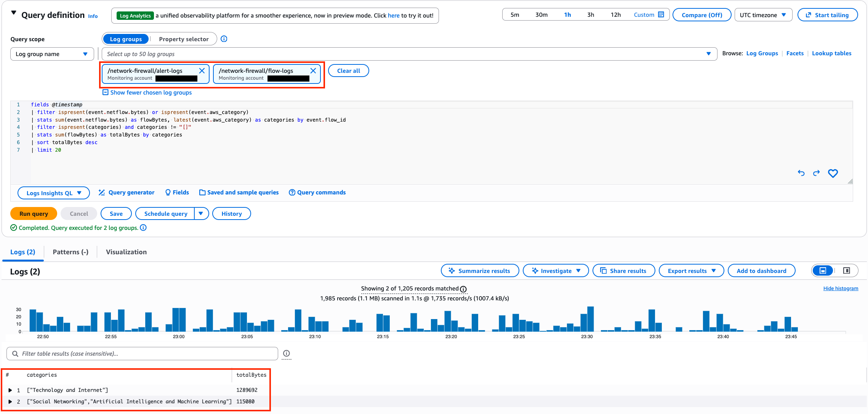Select bottom panel layout view icon
Image resolution: width=868 pixels, height=414 pixels.
tap(823, 271)
